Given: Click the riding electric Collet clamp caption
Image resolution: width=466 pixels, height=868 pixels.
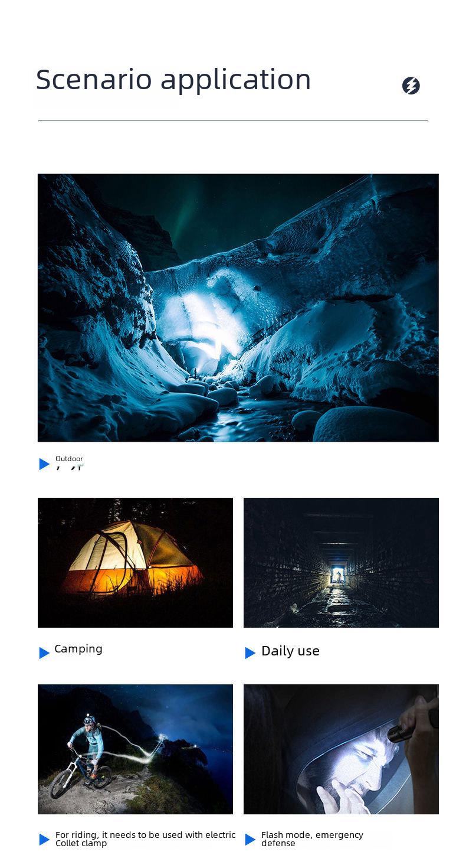Looking at the screenshot, I should click(145, 839).
